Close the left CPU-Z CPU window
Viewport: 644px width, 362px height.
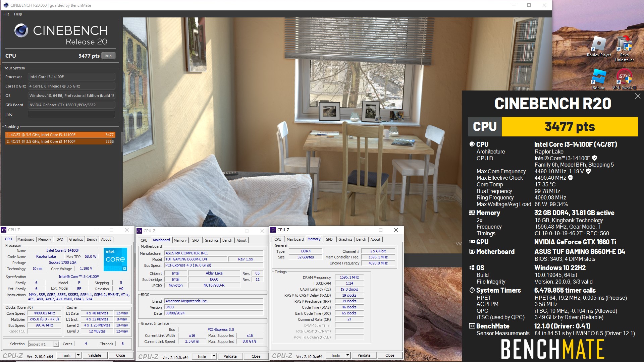[x=127, y=230]
